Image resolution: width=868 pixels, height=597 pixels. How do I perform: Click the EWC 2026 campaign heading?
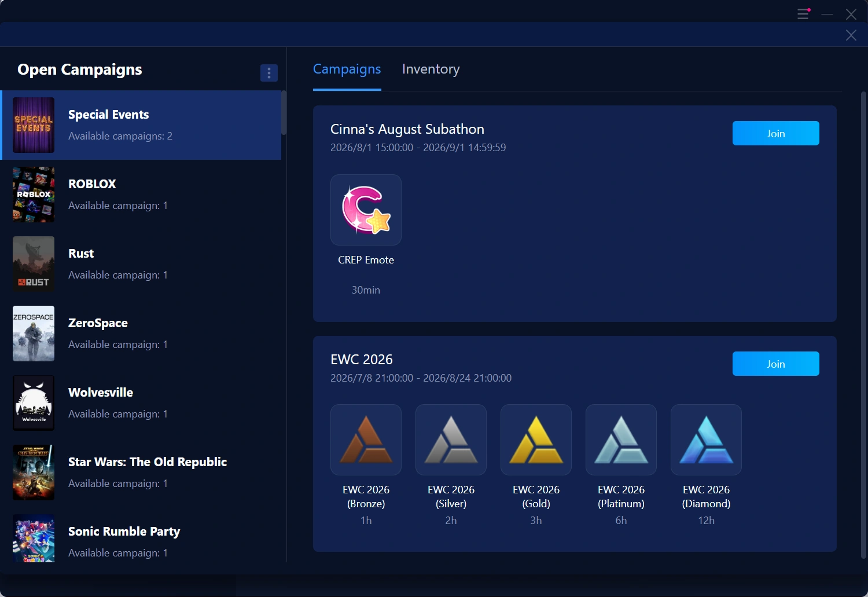[362, 360]
